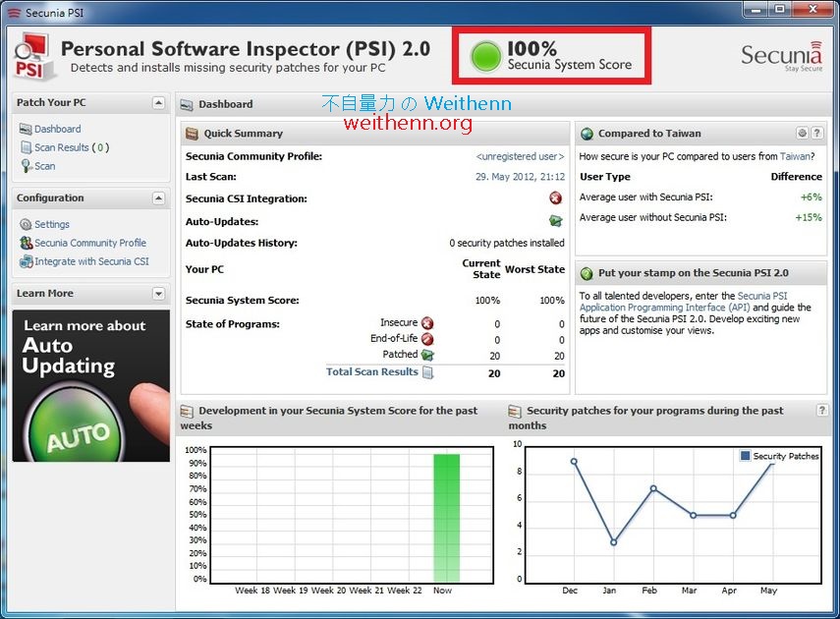The height and width of the screenshot is (619, 840).
Task: Open Settings in Configuration
Action: click(x=52, y=224)
